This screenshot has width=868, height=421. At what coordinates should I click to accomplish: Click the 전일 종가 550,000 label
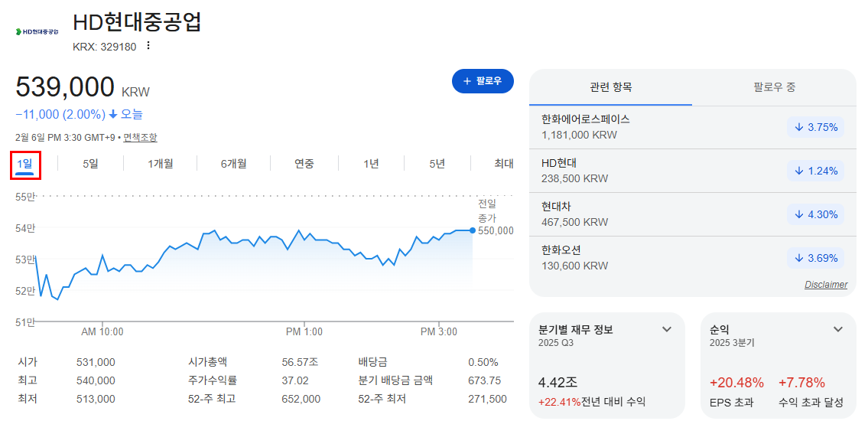pos(496,218)
